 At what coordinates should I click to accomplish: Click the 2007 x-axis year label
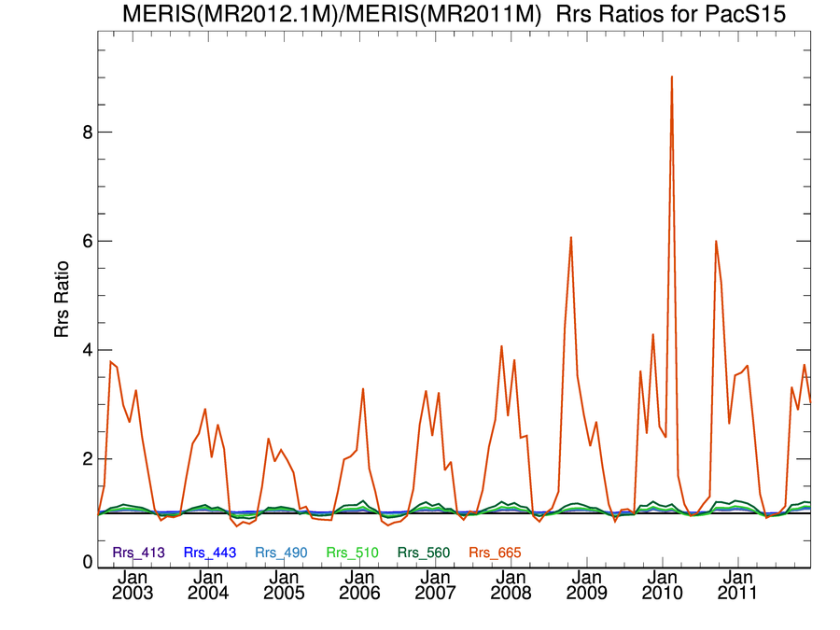tap(435, 593)
